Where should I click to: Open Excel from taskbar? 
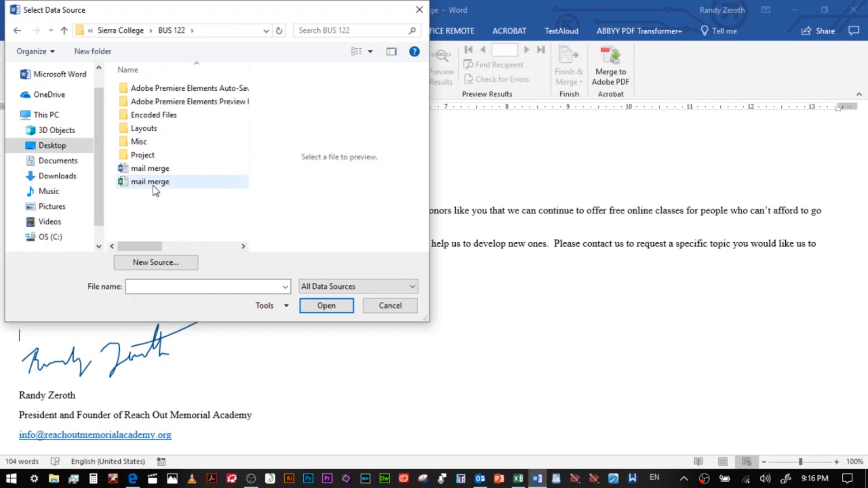pyautogui.click(x=518, y=478)
